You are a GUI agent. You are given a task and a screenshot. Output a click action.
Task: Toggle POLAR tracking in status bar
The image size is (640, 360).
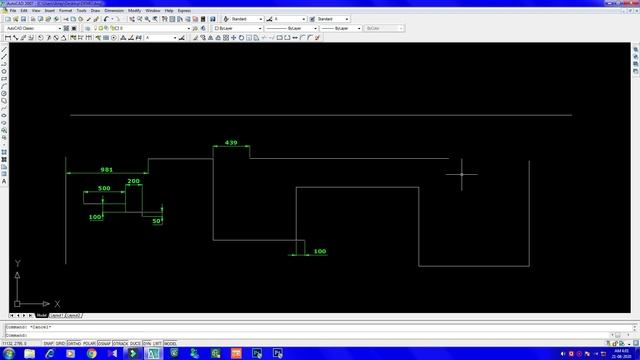pyautogui.click(x=89, y=343)
